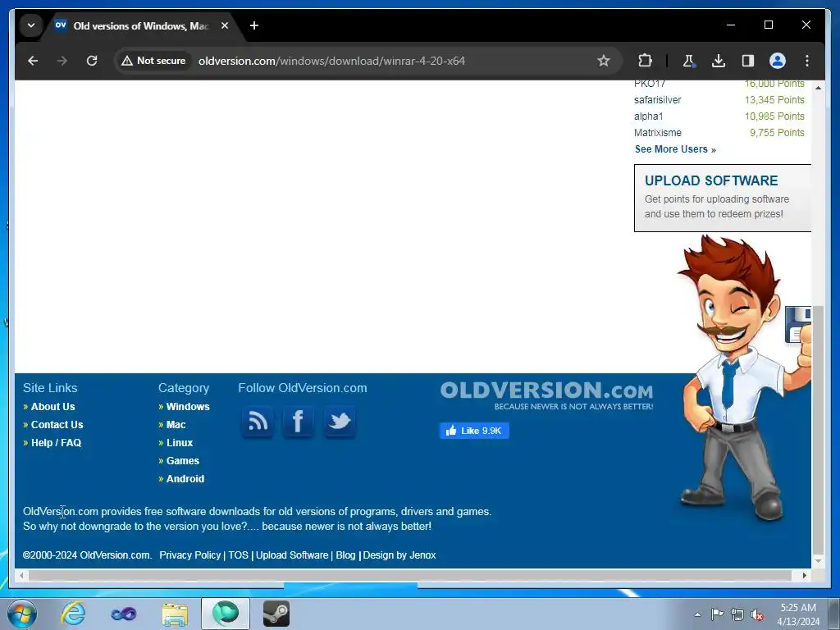Show browser downloads
The image size is (840, 630).
click(x=719, y=61)
